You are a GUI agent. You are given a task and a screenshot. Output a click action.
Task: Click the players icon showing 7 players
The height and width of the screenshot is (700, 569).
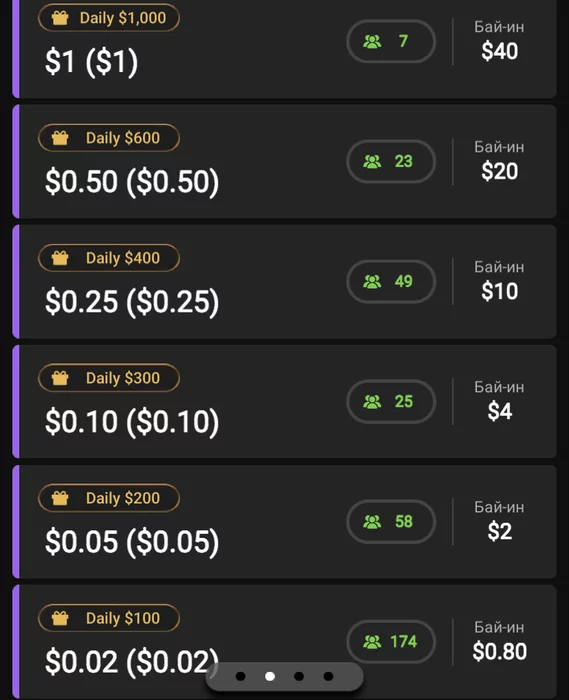372,42
